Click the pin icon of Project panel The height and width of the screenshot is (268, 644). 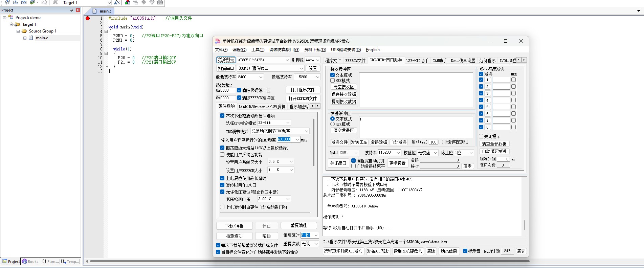pyautogui.click(x=71, y=10)
